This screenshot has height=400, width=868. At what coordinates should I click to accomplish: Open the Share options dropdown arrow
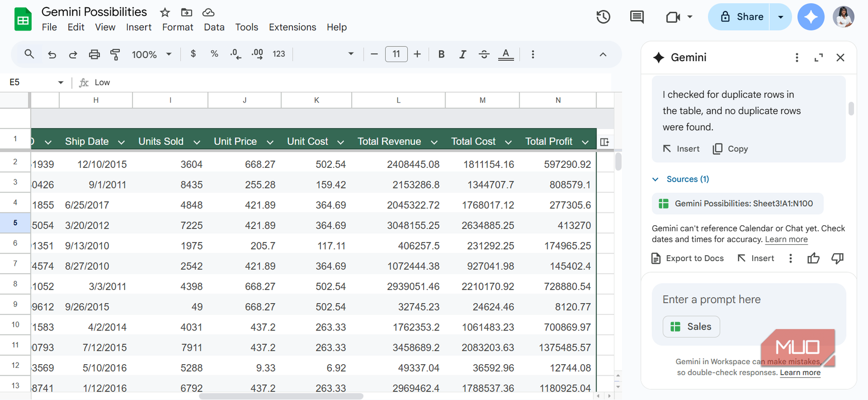pyautogui.click(x=781, y=17)
